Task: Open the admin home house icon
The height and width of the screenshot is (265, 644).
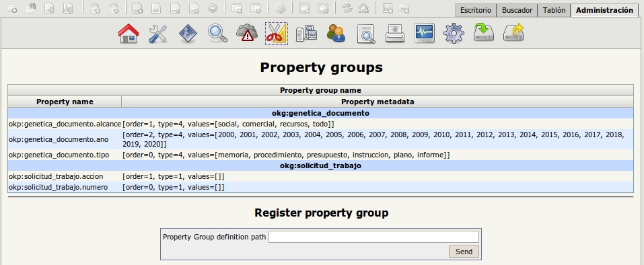Action: [128, 34]
